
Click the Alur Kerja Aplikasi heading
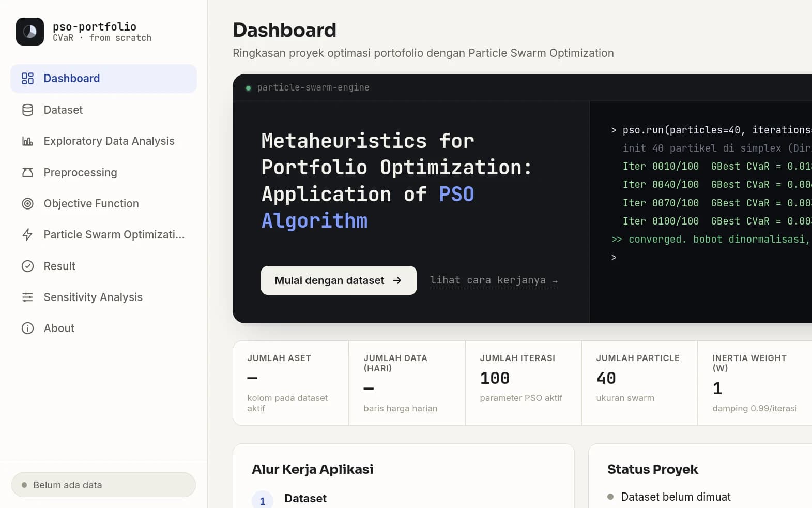(312, 469)
